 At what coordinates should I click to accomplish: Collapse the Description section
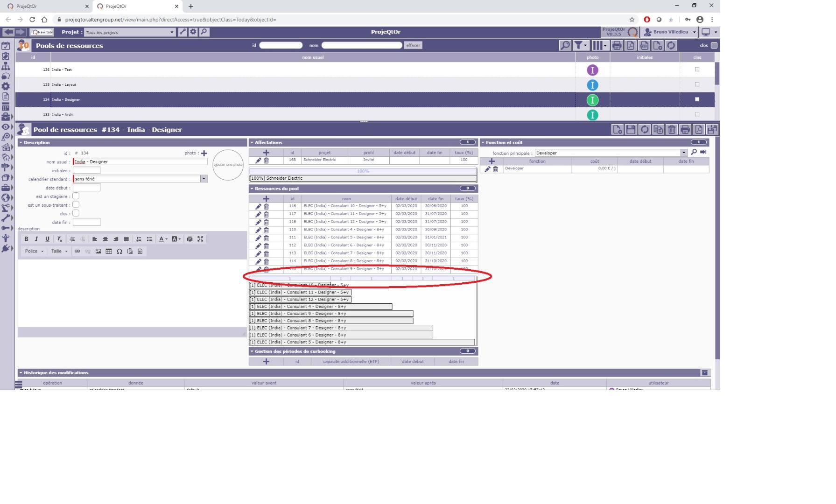(x=21, y=143)
